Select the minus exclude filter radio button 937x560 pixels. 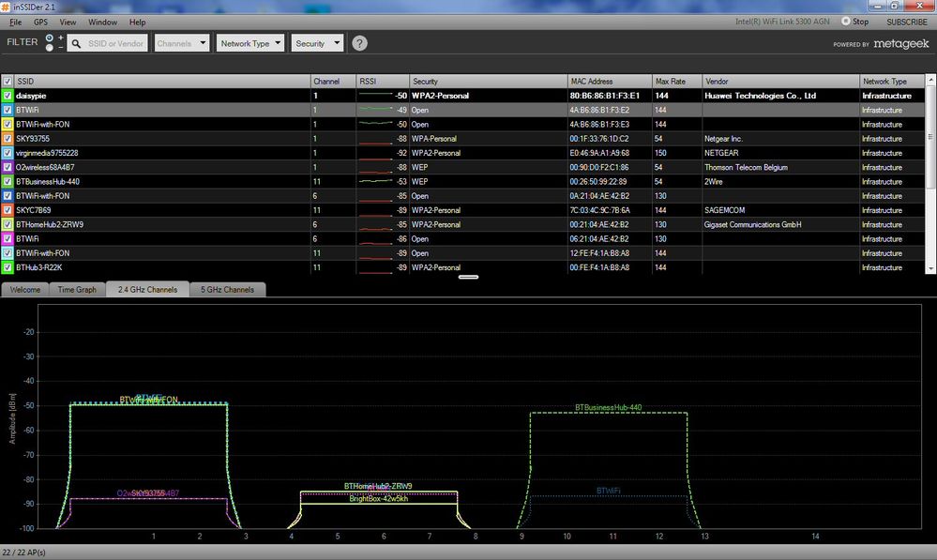50,47
